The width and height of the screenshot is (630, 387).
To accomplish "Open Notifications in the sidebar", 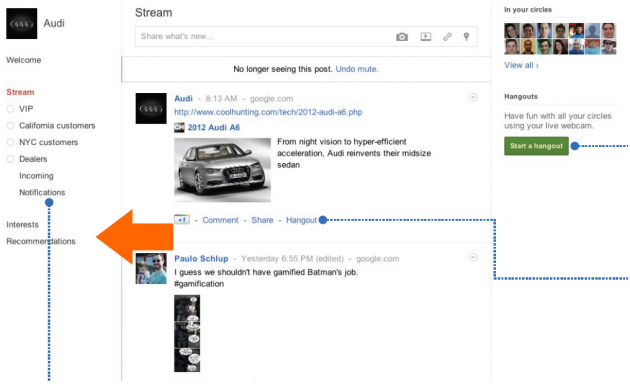I will (x=42, y=192).
